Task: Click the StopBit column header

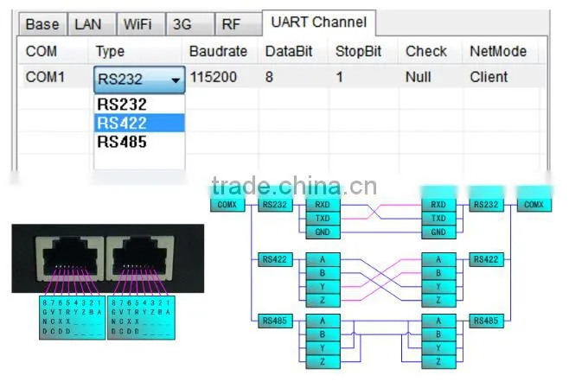Action: 363,51
